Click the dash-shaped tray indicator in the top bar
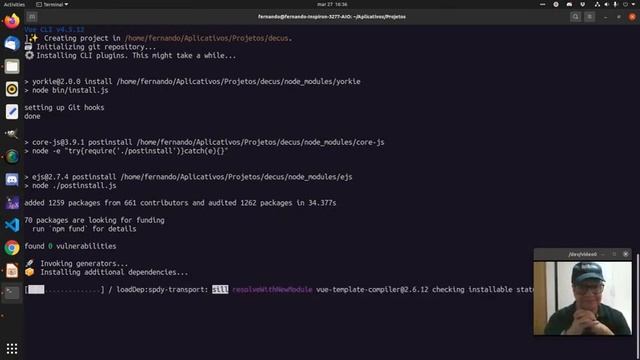This screenshot has height=360, width=640. 542,4
